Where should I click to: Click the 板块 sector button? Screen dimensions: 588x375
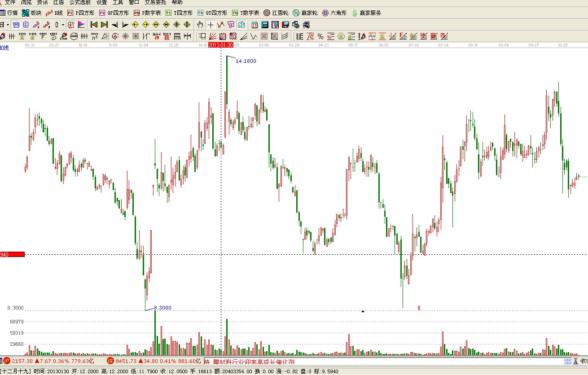31,13
